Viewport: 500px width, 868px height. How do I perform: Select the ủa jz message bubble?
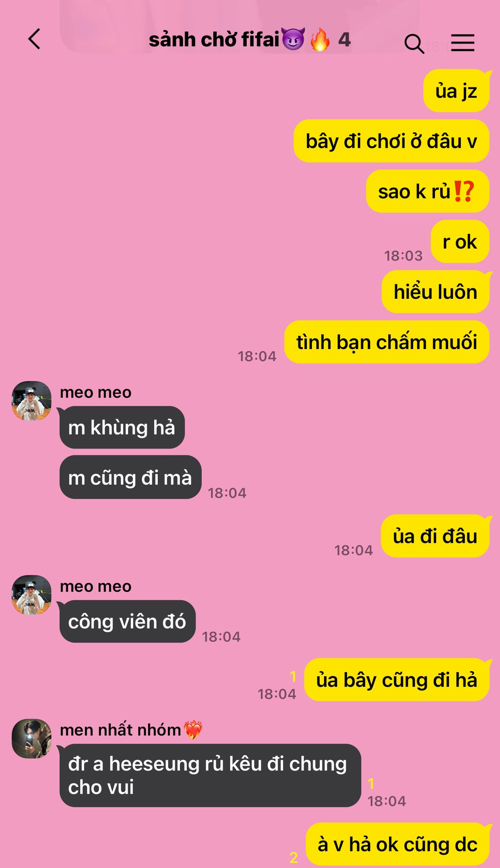[x=457, y=91]
